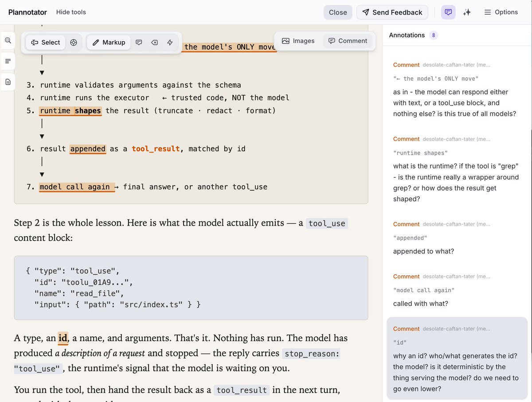Click highlighted word "appended" in step 6
The width and height of the screenshot is (532, 402).
point(88,149)
